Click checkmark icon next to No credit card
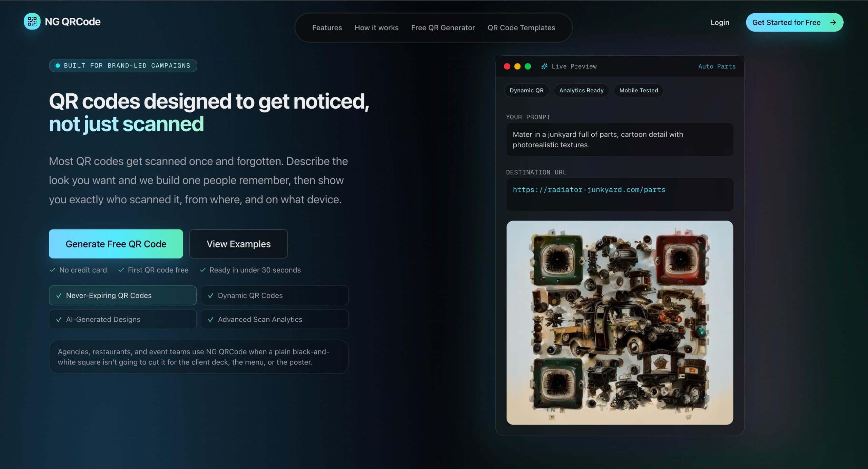The image size is (868, 469). (52, 270)
